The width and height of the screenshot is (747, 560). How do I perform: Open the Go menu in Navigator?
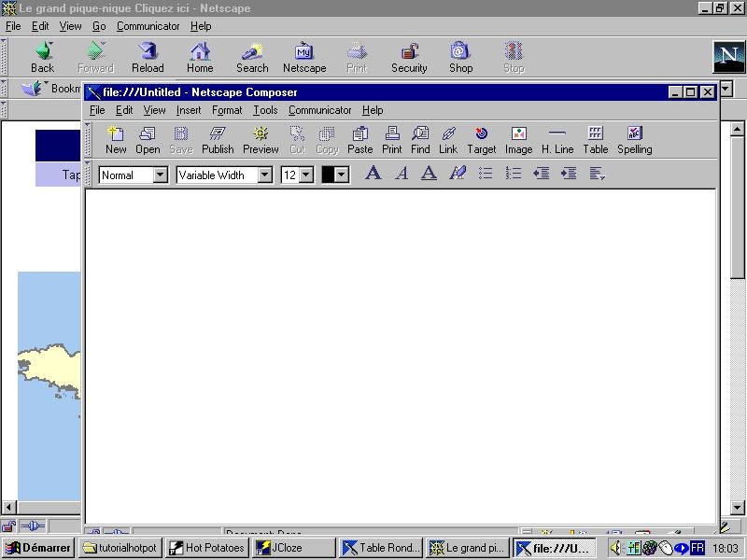(99, 26)
